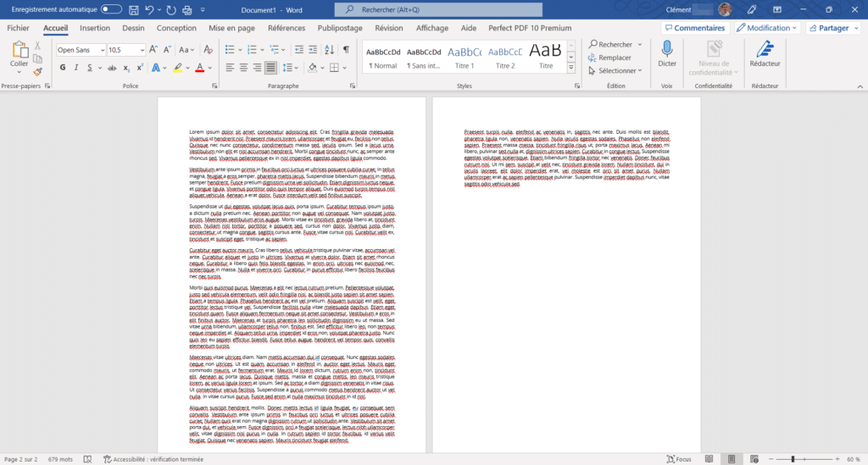This screenshot has width=868, height=465.
Task: Toggle bold formatting with G button
Action: (x=63, y=68)
